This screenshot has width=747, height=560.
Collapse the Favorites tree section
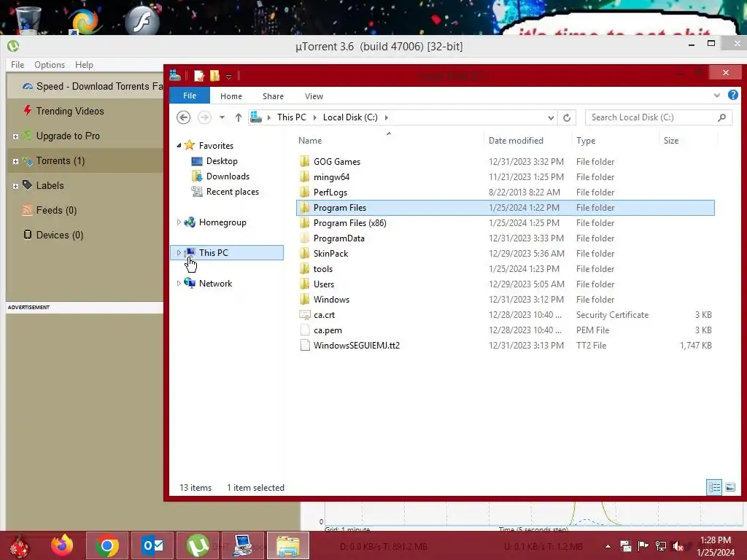coord(179,145)
